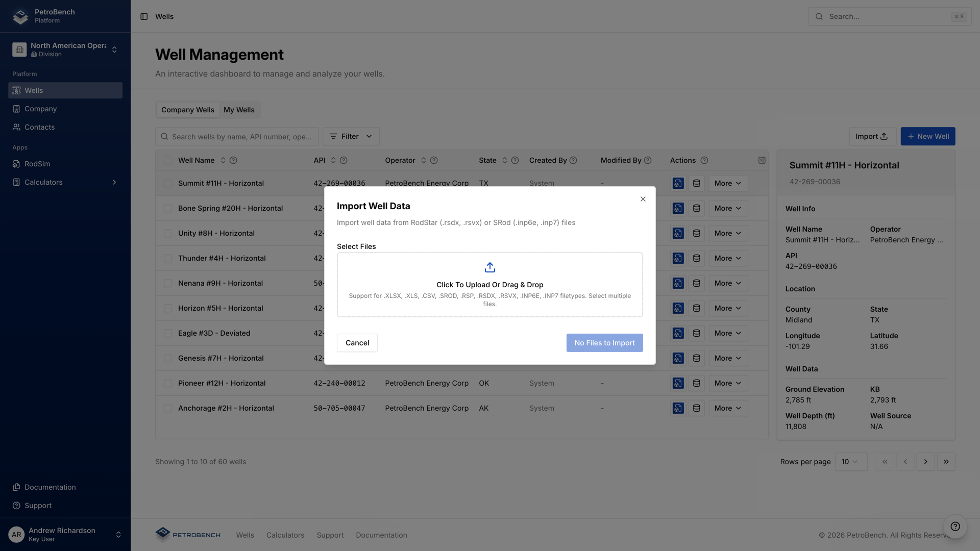Screen dimensions: 980x551
Task: Switch to the My Wells tab
Action: point(239,109)
